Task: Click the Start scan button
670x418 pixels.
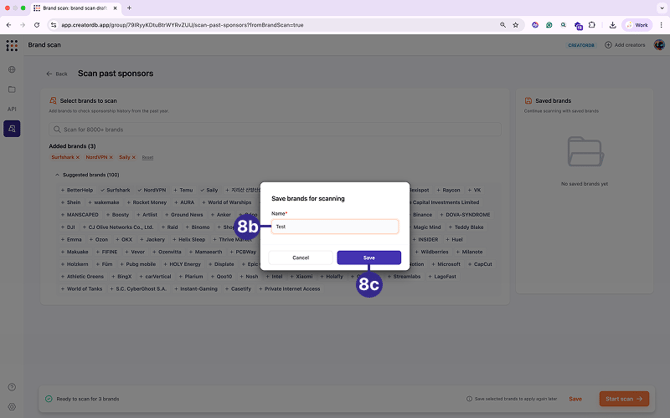Action: [624, 398]
